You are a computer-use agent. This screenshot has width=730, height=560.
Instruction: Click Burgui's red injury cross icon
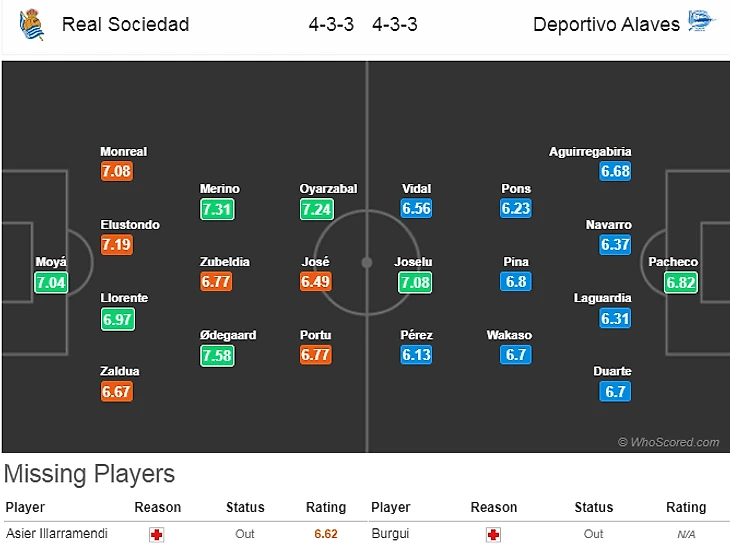(x=493, y=534)
